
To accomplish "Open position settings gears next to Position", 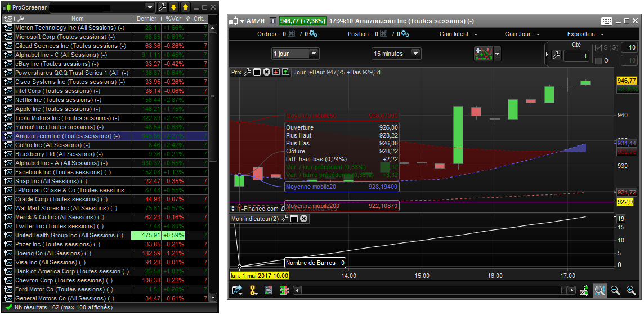I will click(x=405, y=34).
